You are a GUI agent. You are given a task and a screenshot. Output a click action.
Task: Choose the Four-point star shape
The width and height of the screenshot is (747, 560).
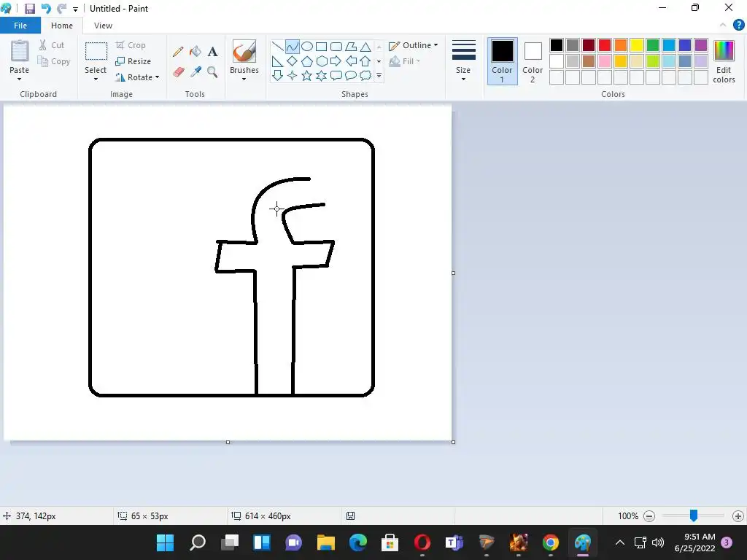click(292, 75)
